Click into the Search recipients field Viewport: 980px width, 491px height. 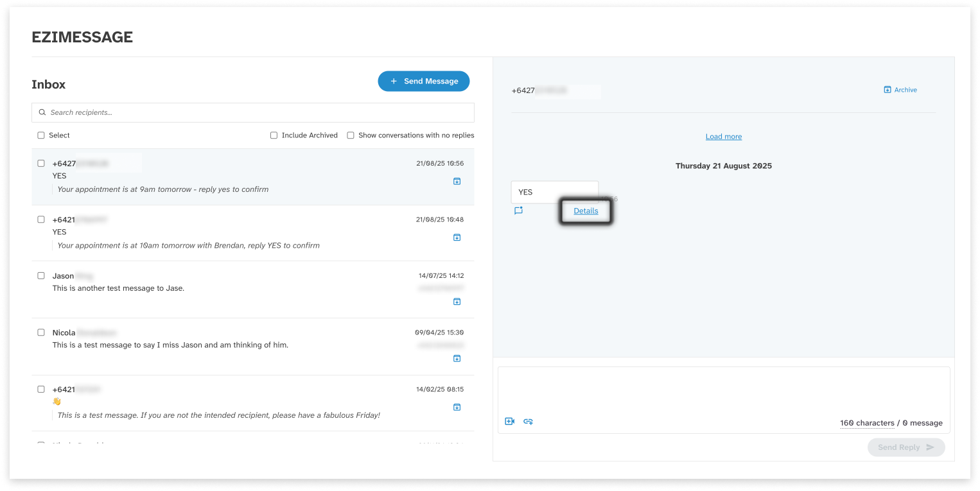(257, 112)
